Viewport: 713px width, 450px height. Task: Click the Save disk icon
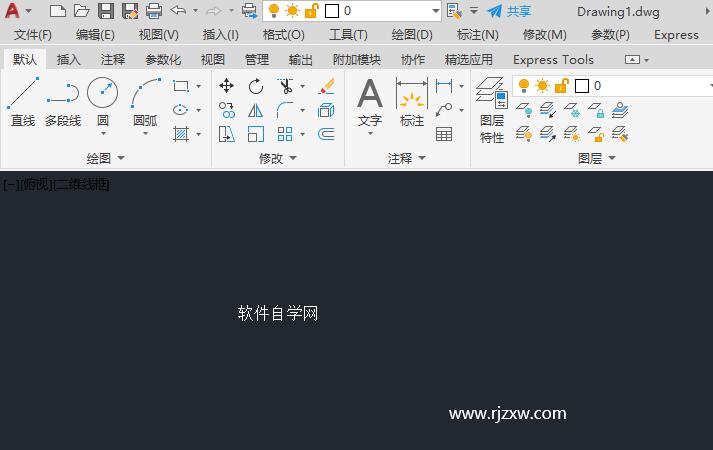(x=105, y=10)
